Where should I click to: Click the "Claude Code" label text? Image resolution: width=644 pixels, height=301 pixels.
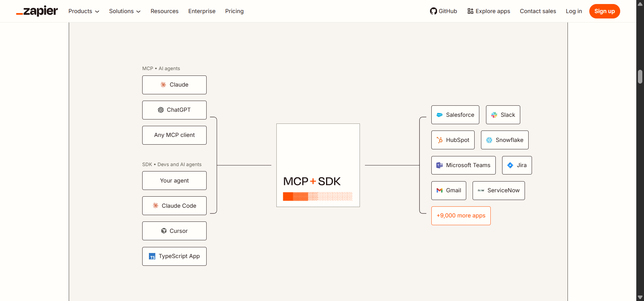coord(179,206)
